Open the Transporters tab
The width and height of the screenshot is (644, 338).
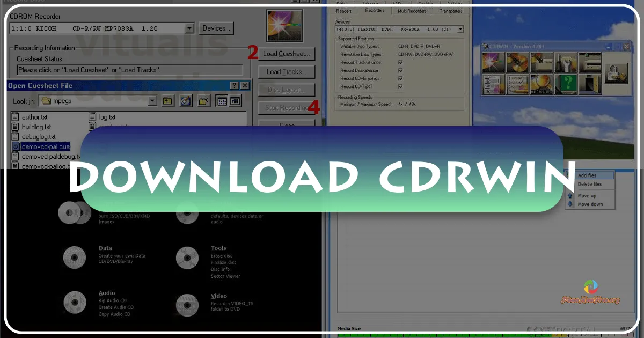click(451, 10)
